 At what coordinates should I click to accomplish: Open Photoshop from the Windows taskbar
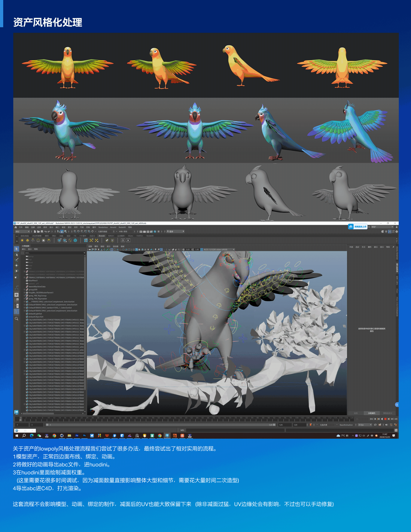pos(84,436)
